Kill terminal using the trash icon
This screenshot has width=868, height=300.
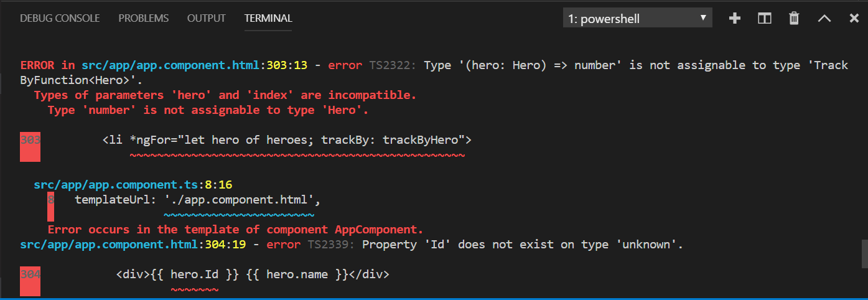(x=794, y=19)
